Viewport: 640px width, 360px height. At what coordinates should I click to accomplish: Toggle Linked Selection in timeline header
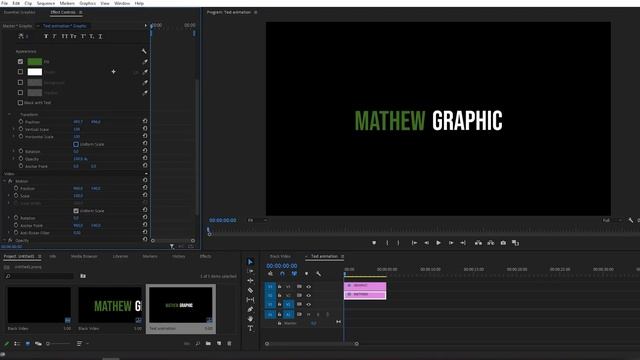[x=294, y=274]
